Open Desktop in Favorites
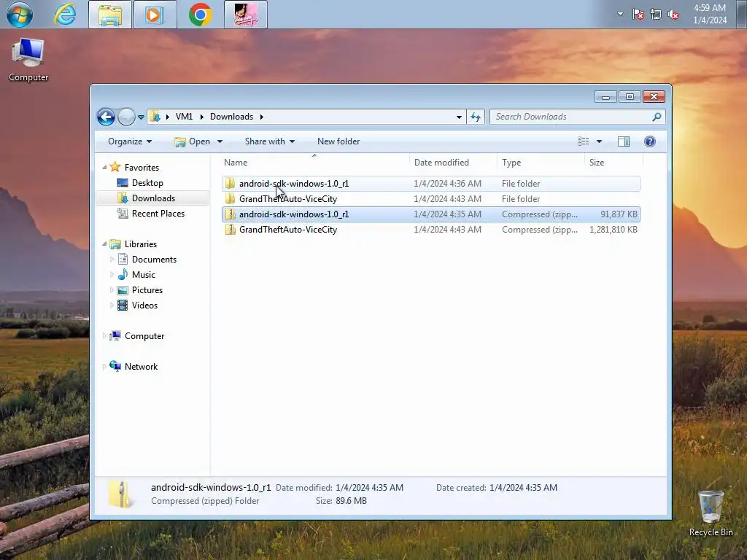747x560 pixels. point(147,183)
